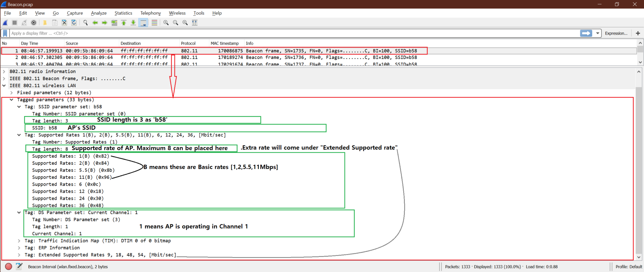Screen dimensions: 644x272
Task: Open the View menu
Action: (x=40, y=13)
